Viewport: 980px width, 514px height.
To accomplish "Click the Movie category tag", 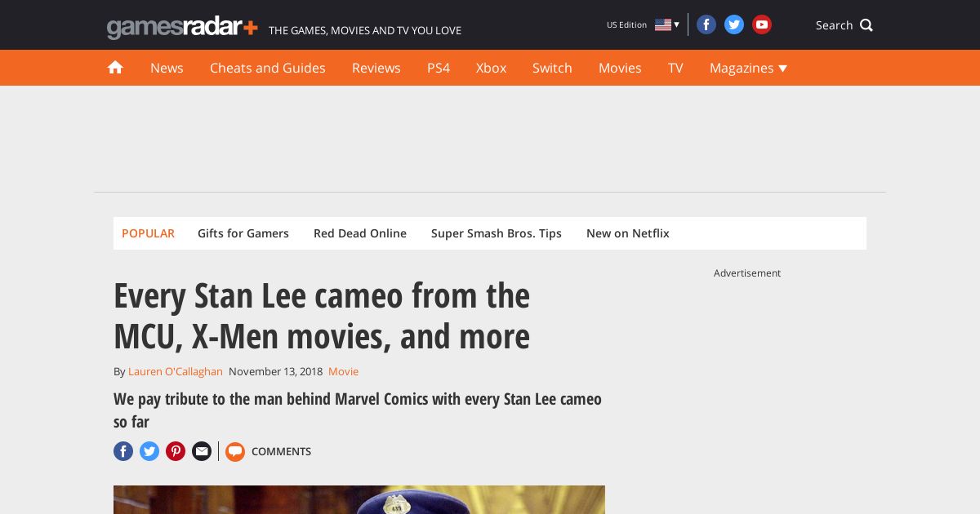I will pyautogui.click(x=343, y=371).
